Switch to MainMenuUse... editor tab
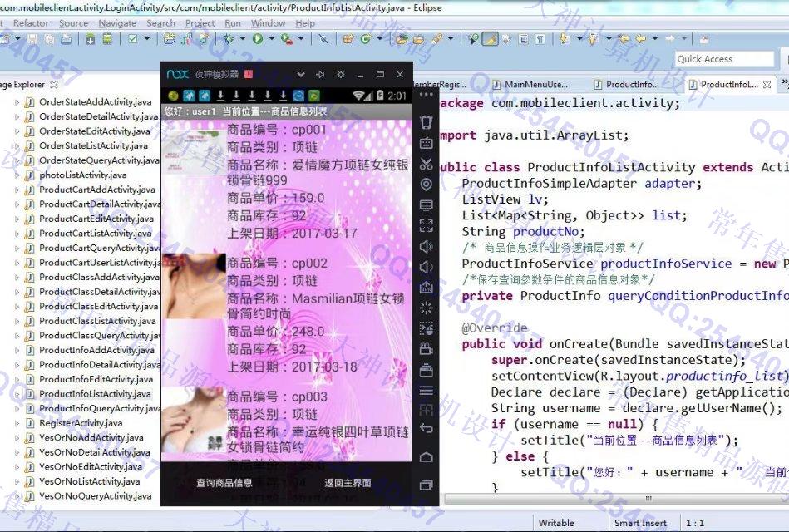This screenshot has width=789, height=532. [530, 85]
